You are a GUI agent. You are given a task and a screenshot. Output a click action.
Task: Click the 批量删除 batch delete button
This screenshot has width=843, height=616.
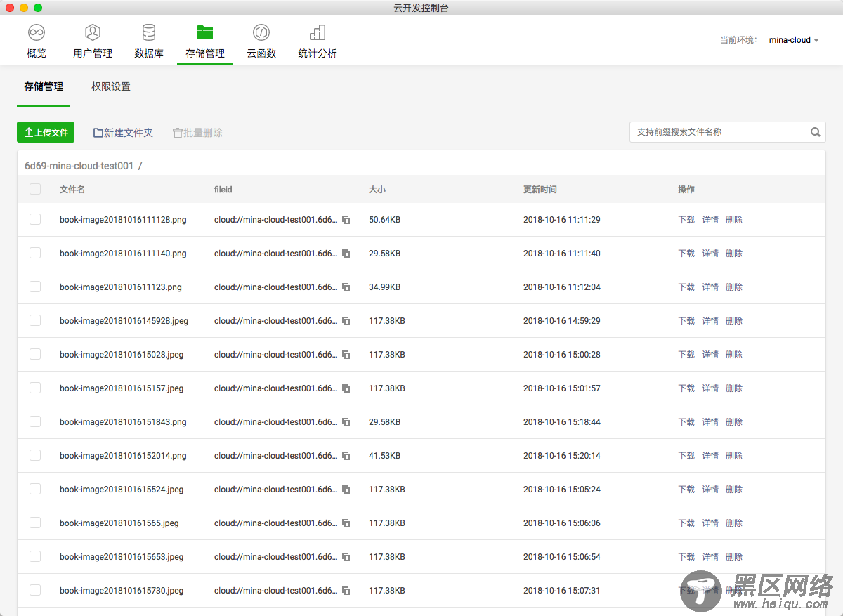pos(198,132)
